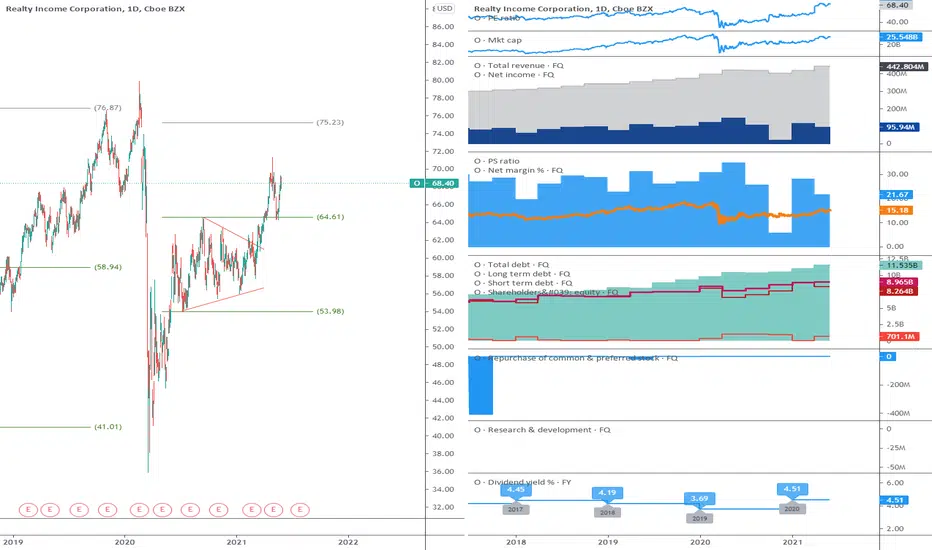This screenshot has height=550, width=932.
Task: Select the (58.94) level label
Action: coord(108,267)
